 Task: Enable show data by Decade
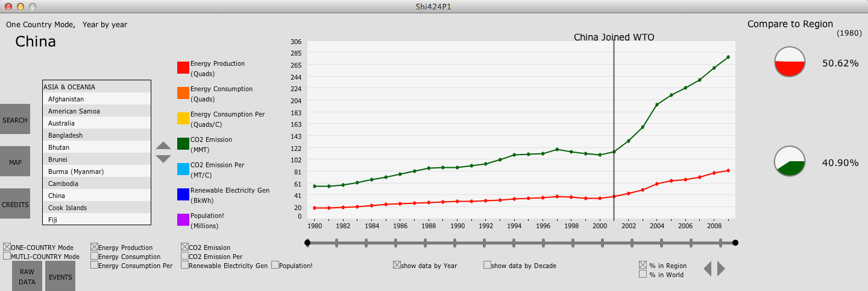tap(487, 265)
